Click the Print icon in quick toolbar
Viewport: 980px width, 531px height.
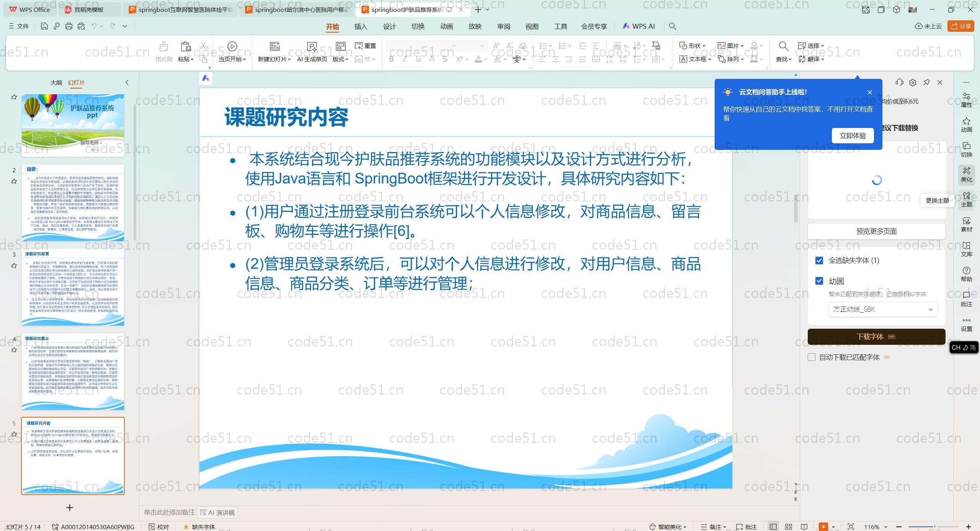(x=69, y=26)
